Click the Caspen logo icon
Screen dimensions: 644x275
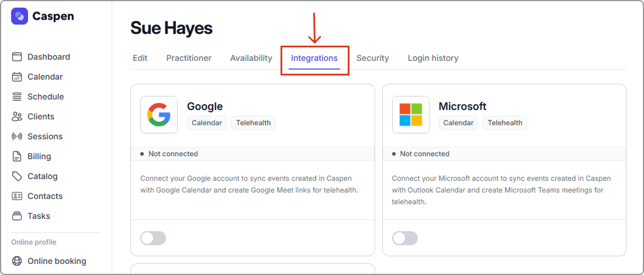(19, 16)
